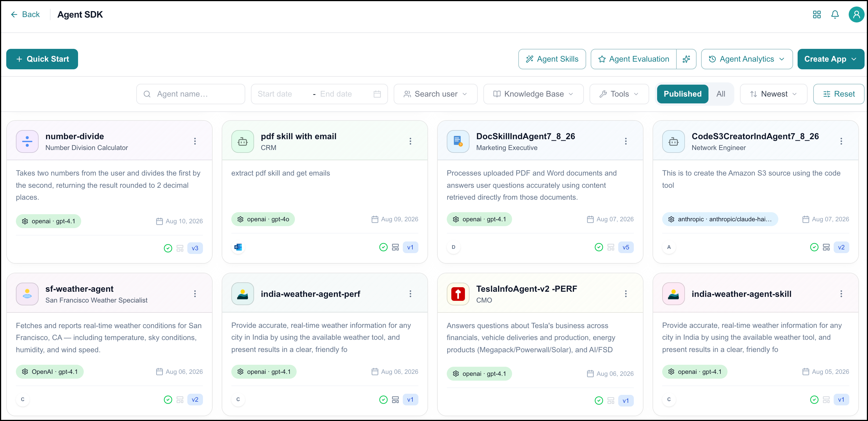Image resolution: width=868 pixels, height=421 pixels.
Task: Open the Agent Analytics menu
Action: point(747,59)
